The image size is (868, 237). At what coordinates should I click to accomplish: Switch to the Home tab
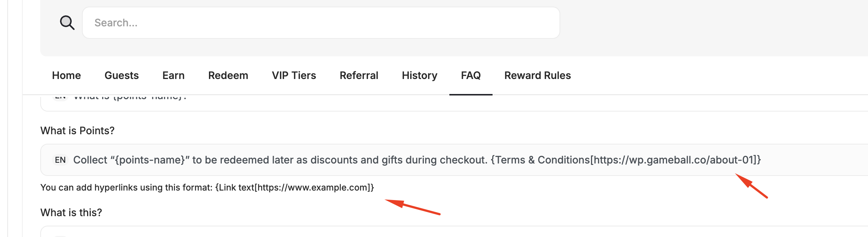click(x=66, y=76)
